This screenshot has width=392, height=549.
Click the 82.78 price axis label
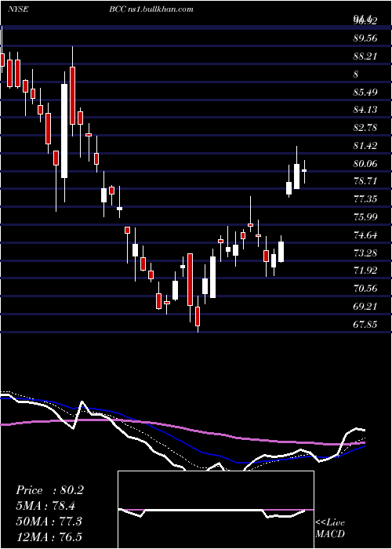(365, 128)
